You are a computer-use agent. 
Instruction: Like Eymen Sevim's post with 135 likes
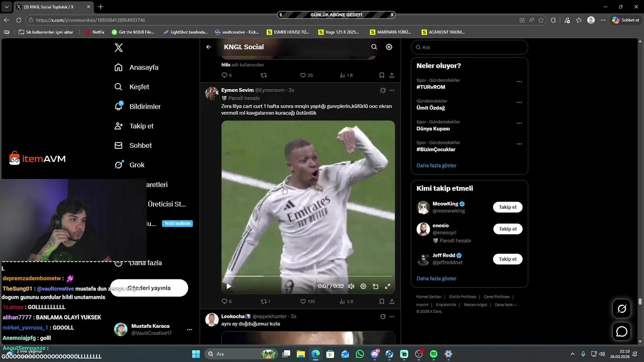click(x=303, y=302)
